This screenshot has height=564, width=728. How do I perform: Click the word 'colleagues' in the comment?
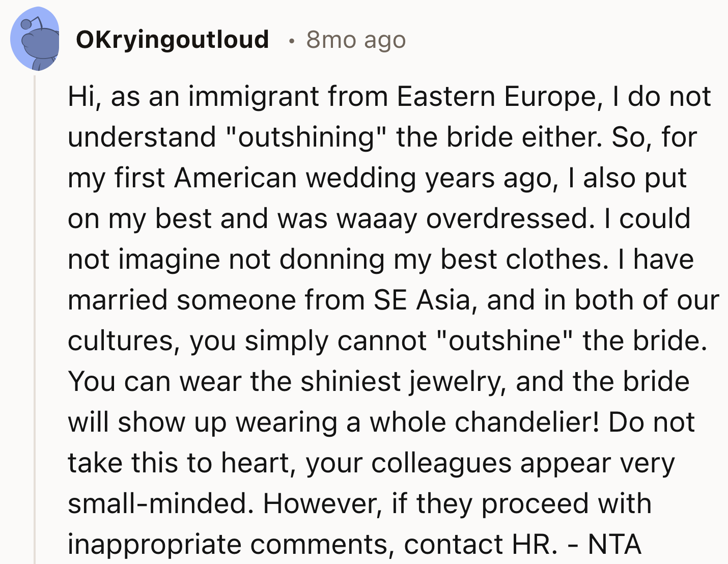(x=441, y=463)
